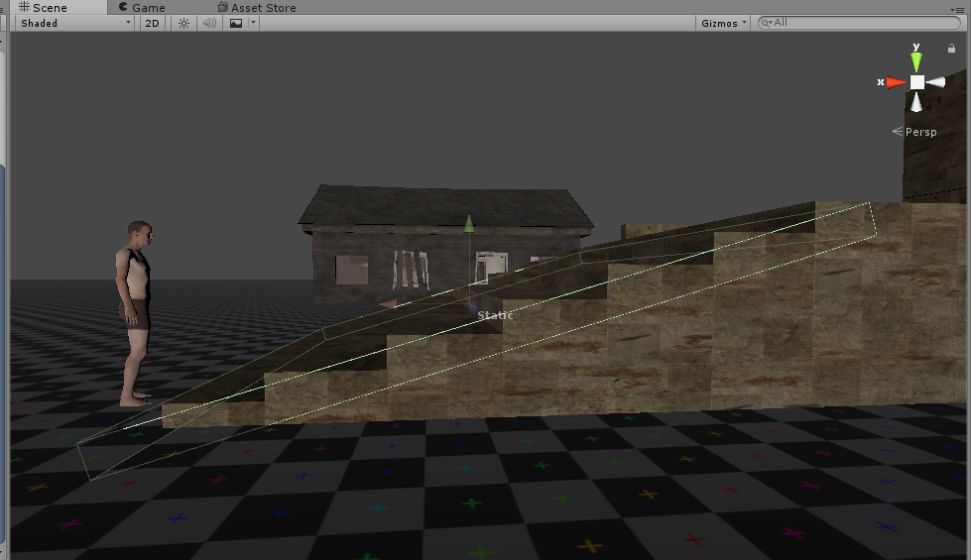The image size is (971, 560).
Task: Click the center cube of orientation gizmo
Action: pos(916,82)
